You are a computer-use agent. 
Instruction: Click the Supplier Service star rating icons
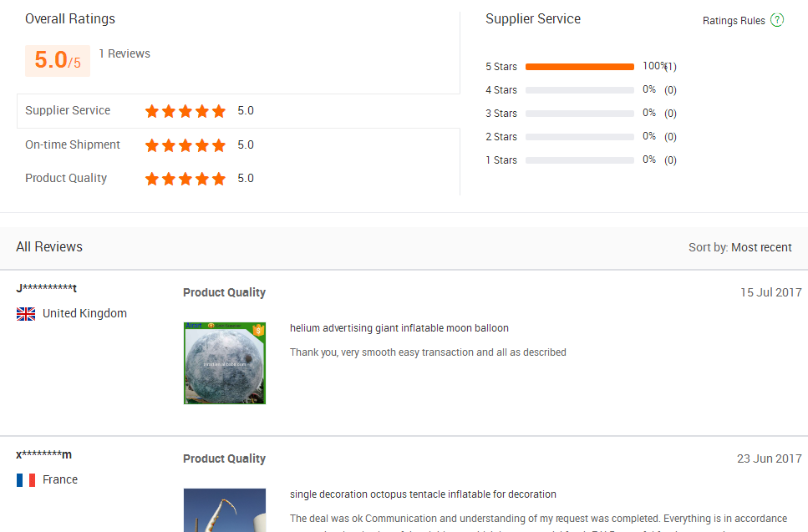185,111
